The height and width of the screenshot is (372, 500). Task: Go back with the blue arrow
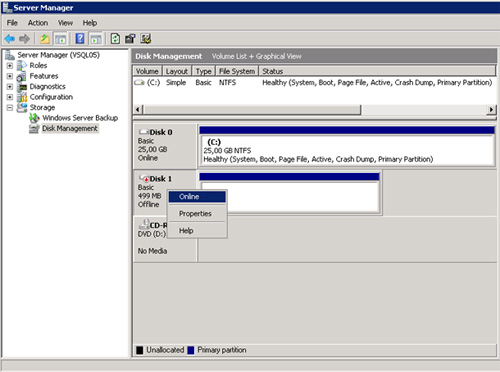[x=10, y=39]
